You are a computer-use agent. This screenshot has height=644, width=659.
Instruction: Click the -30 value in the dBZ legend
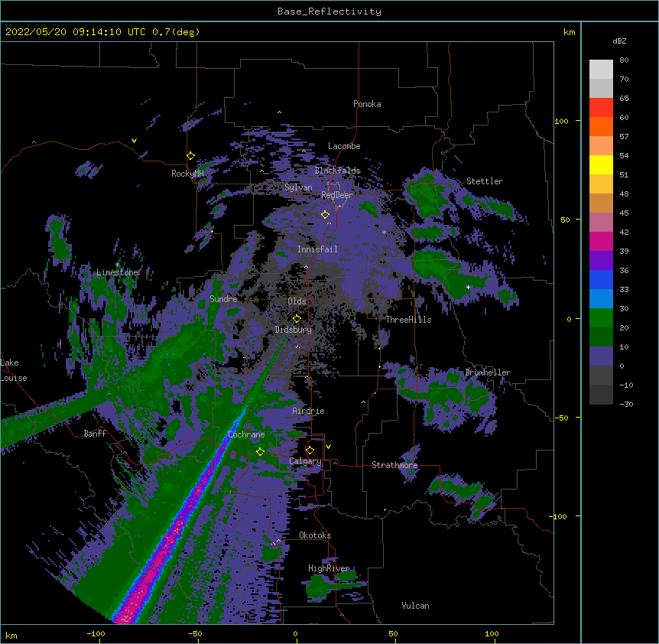click(x=626, y=405)
